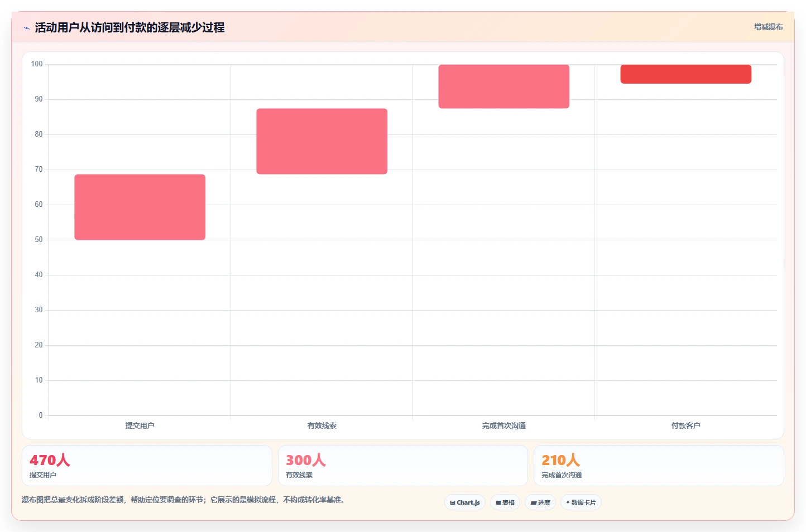Viewport: 806px width, 532px height.
Task: Click the y-axis value 0
Action: point(41,415)
